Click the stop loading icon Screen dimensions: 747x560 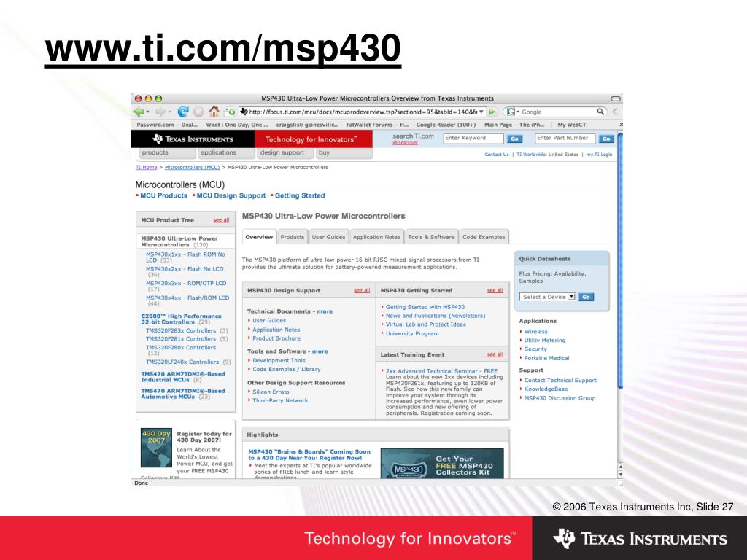[x=198, y=112]
